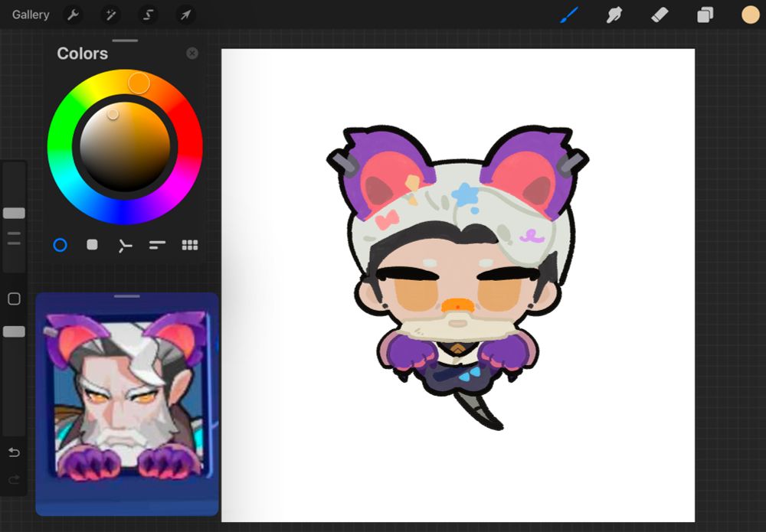Click the Colors panel grab handle
766x532 pixels.
(x=125, y=41)
